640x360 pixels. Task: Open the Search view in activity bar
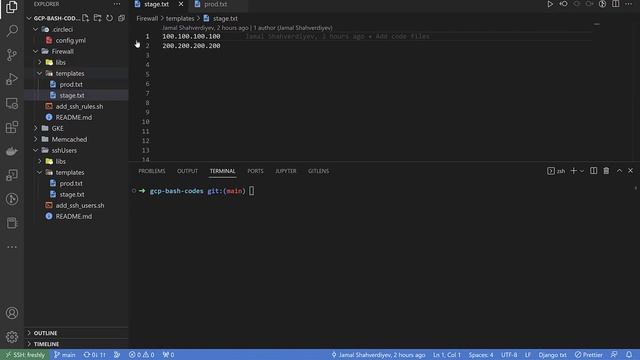pos(12,31)
